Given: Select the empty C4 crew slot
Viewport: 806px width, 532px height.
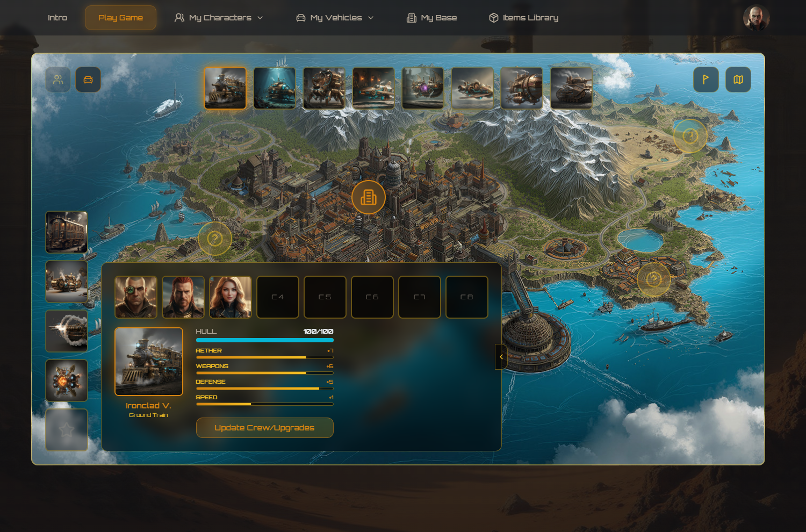Looking at the screenshot, I should point(277,297).
